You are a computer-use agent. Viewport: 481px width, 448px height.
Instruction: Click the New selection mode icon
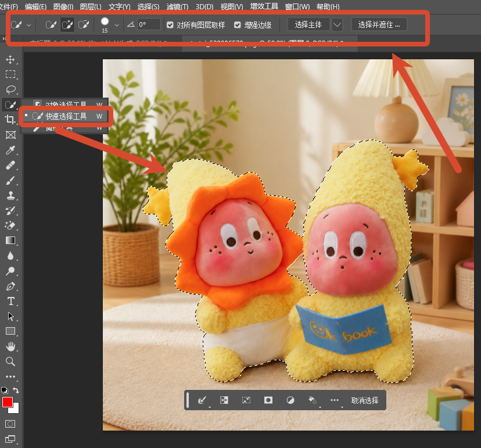tap(51, 24)
